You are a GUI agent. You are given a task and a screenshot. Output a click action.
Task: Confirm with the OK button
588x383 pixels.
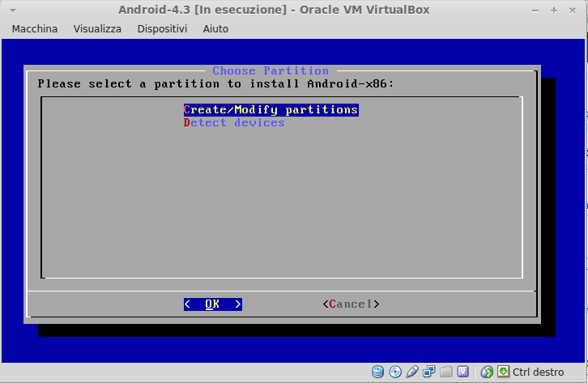pos(213,304)
